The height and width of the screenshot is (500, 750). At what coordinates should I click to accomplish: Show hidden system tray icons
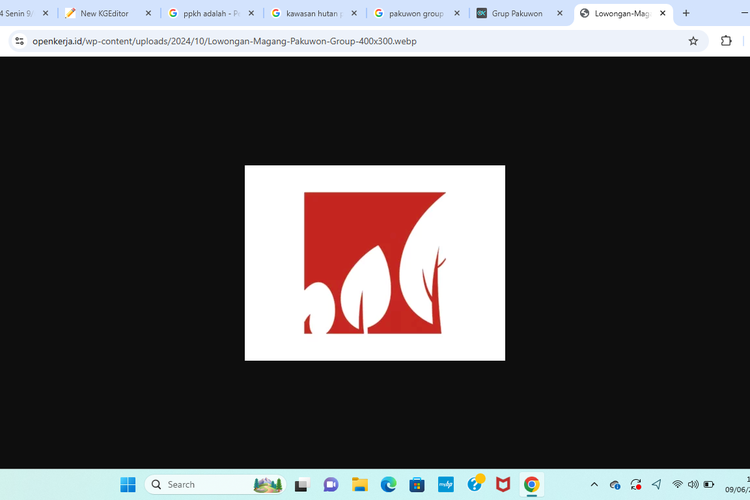594,485
